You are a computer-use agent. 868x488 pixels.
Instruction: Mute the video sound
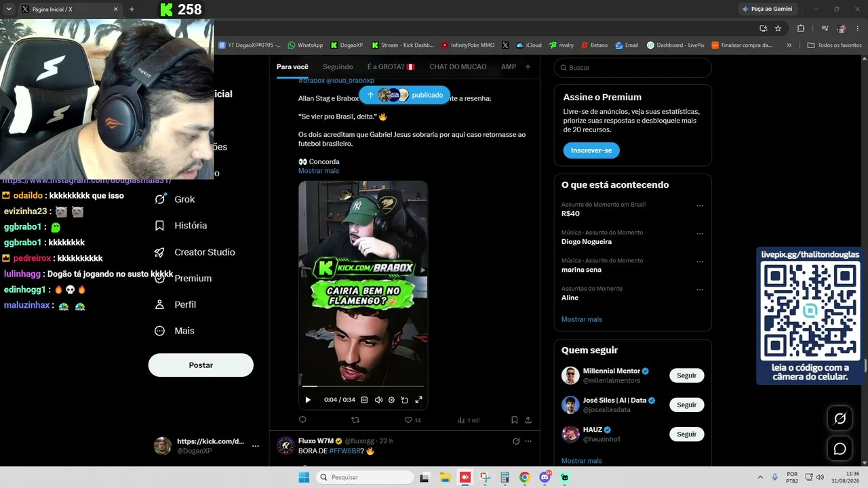point(378,400)
